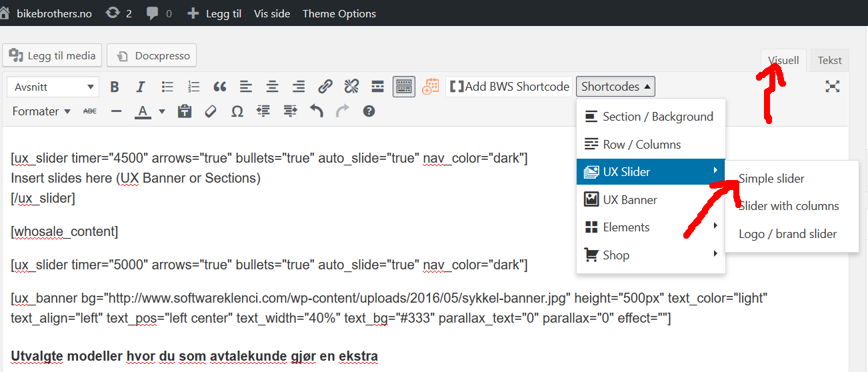Open the text color picker arrow
868x372 pixels.
point(161,111)
